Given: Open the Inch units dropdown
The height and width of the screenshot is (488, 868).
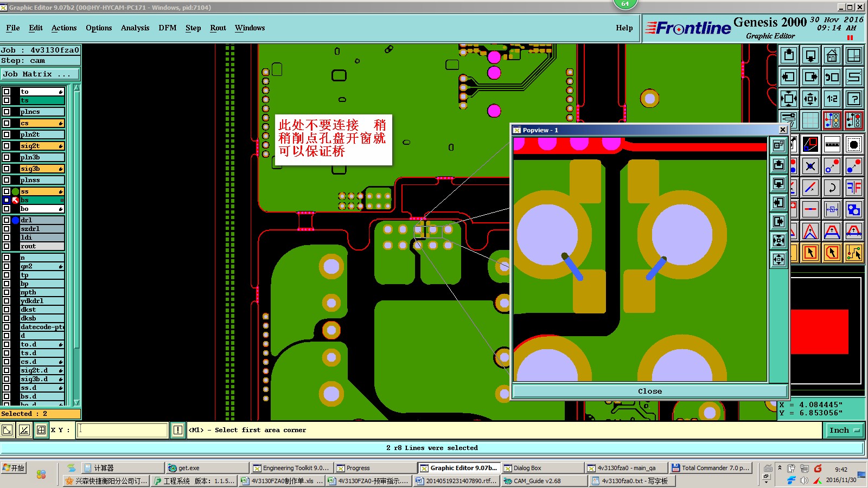Looking at the screenshot, I should [x=845, y=430].
